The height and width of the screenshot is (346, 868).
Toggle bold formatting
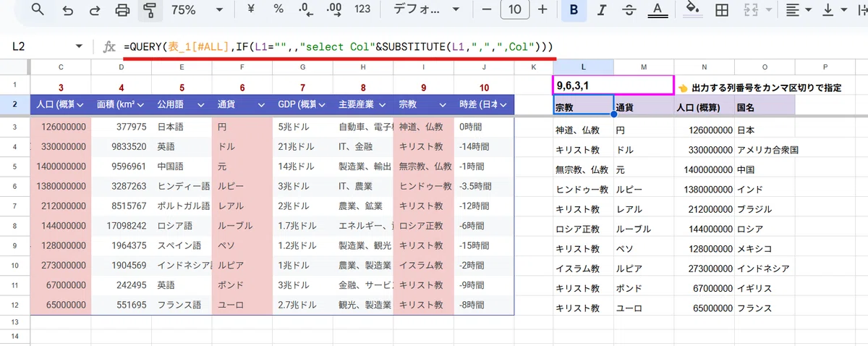574,10
